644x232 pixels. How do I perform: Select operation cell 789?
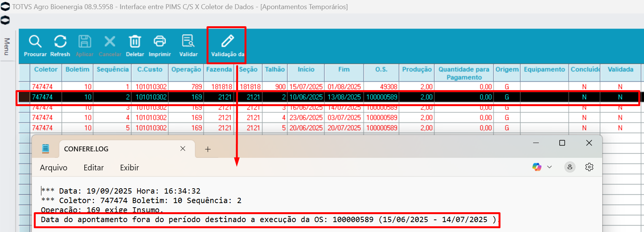coord(186,87)
